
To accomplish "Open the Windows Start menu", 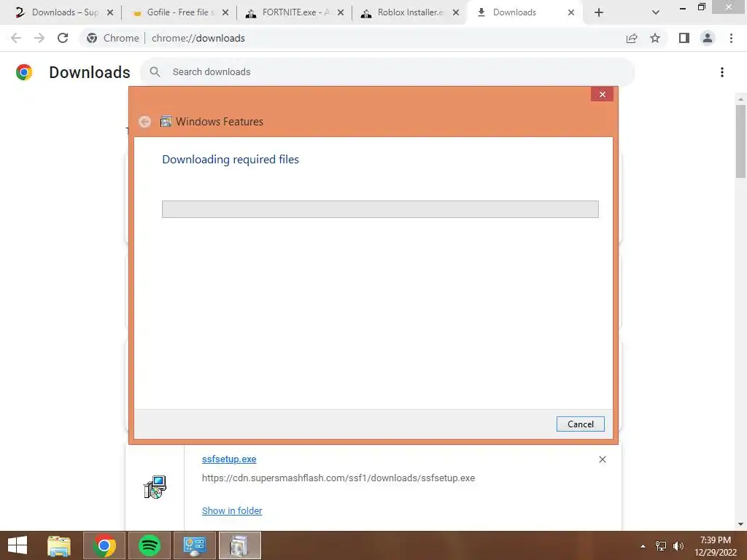I will (x=18, y=545).
